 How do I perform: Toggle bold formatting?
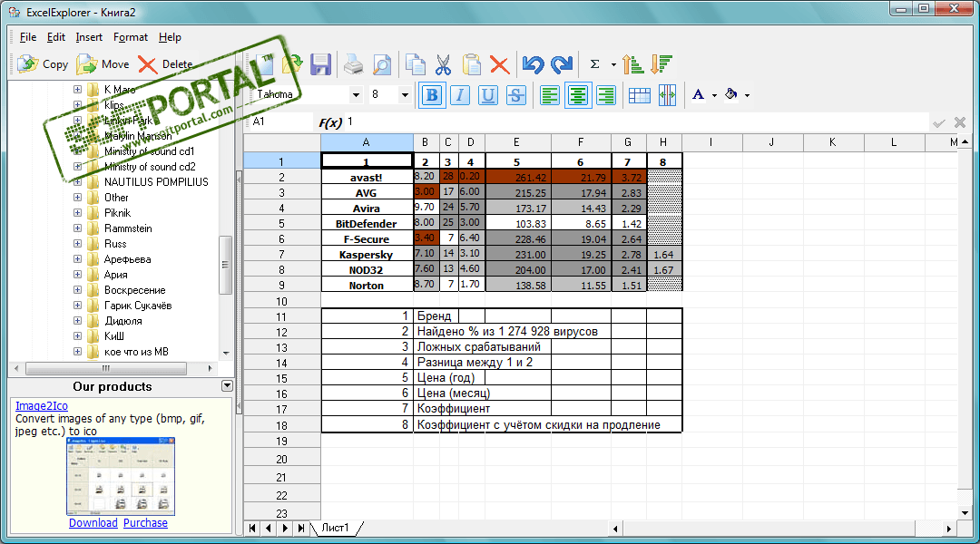[431, 95]
